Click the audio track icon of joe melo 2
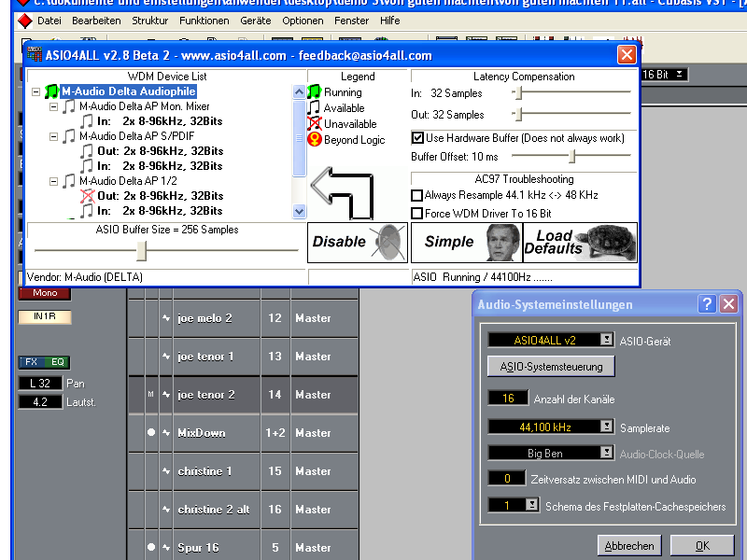Image resolution: width=747 pixels, height=560 pixels. pyautogui.click(x=166, y=318)
